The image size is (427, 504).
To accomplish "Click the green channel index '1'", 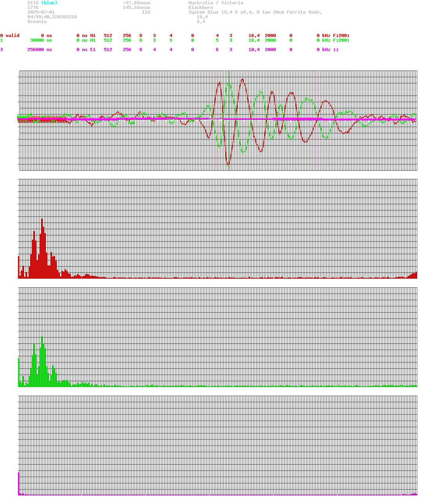I will (2, 40).
